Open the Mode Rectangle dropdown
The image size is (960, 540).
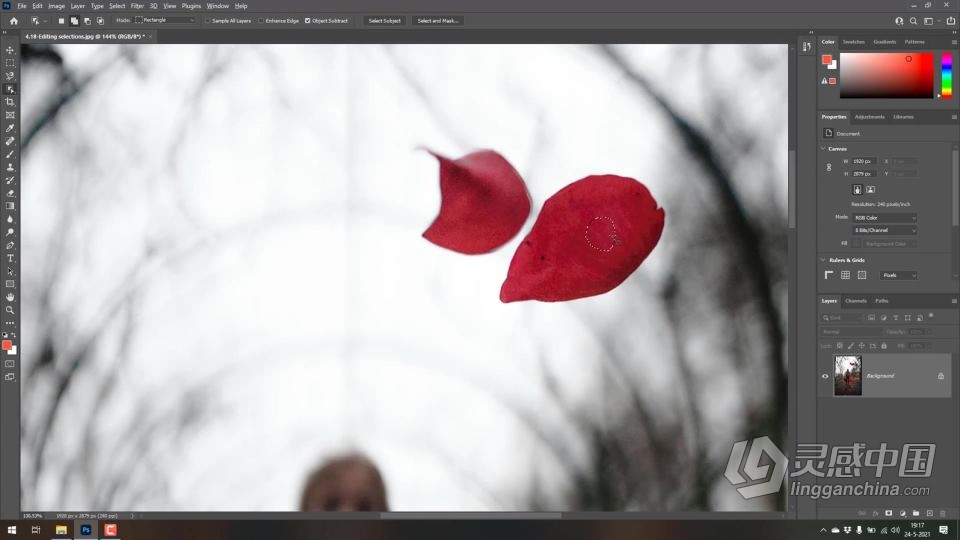(x=165, y=20)
